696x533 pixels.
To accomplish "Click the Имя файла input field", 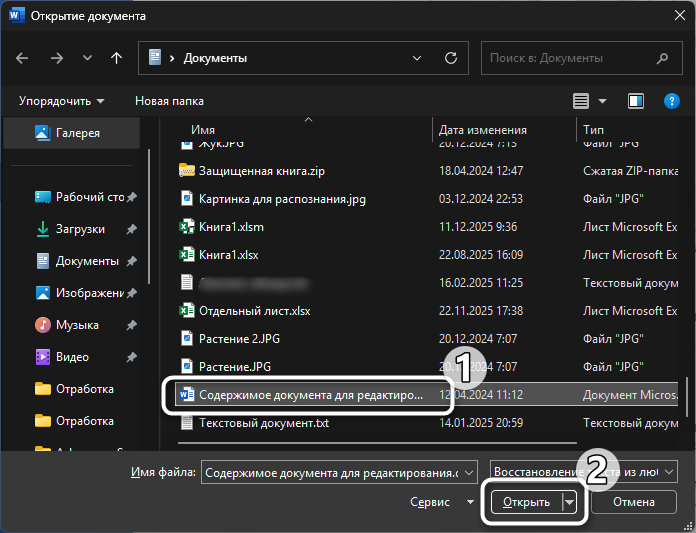I will click(340, 472).
